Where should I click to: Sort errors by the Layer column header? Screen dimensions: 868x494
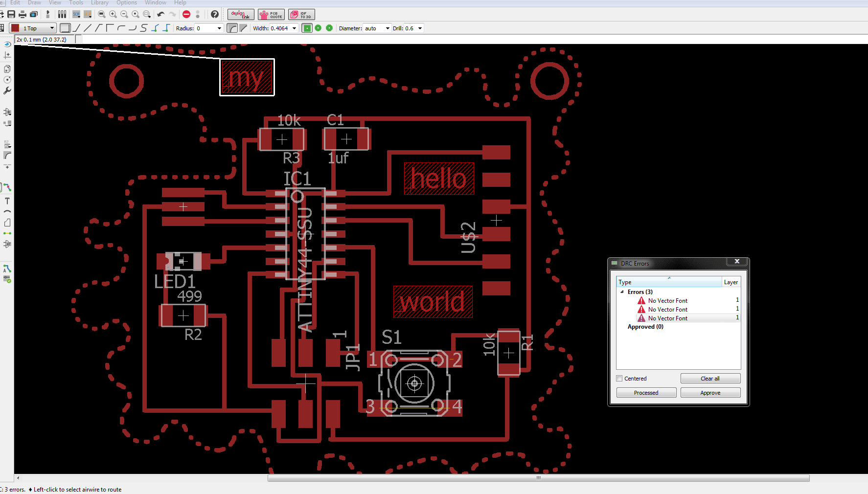tap(731, 282)
